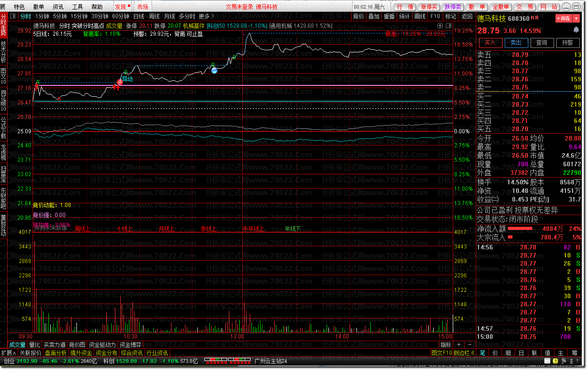Viewport: 588px width, 370px height.
Task: Click the blue circle marker on price line
Action: pos(214,70)
